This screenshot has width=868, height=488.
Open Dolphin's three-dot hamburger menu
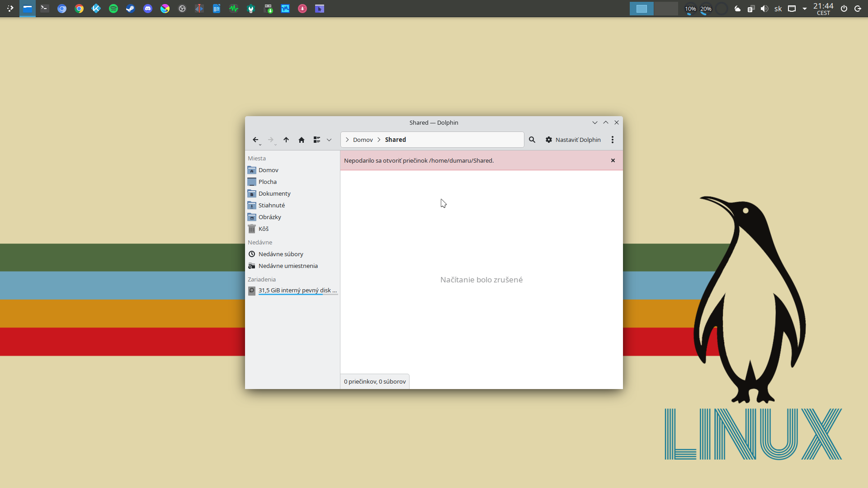(613, 140)
